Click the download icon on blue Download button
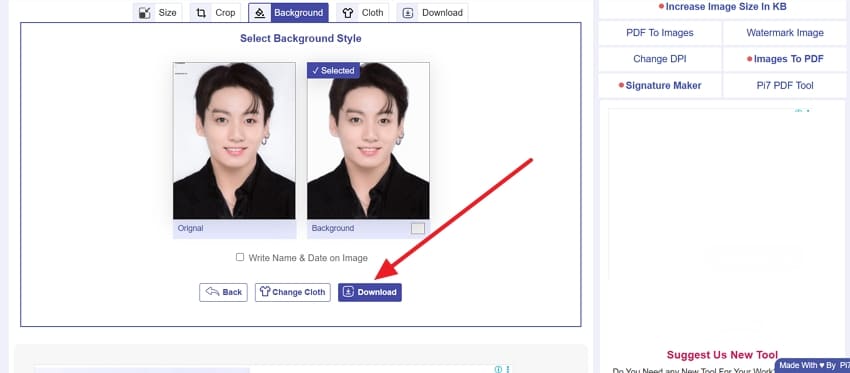Screen dimensions: 850x373 [349, 292]
